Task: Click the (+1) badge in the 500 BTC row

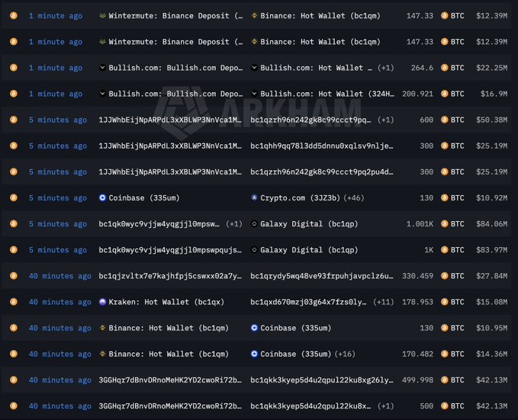Action: click(385, 406)
